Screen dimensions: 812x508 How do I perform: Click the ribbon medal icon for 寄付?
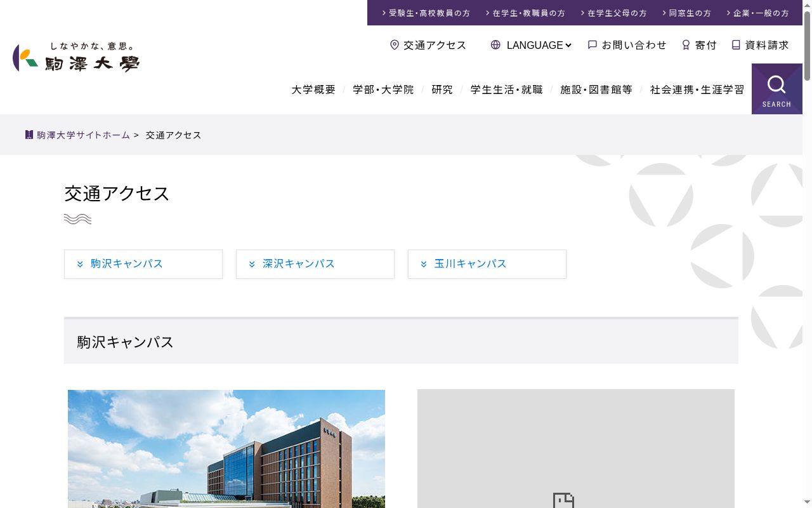click(686, 45)
